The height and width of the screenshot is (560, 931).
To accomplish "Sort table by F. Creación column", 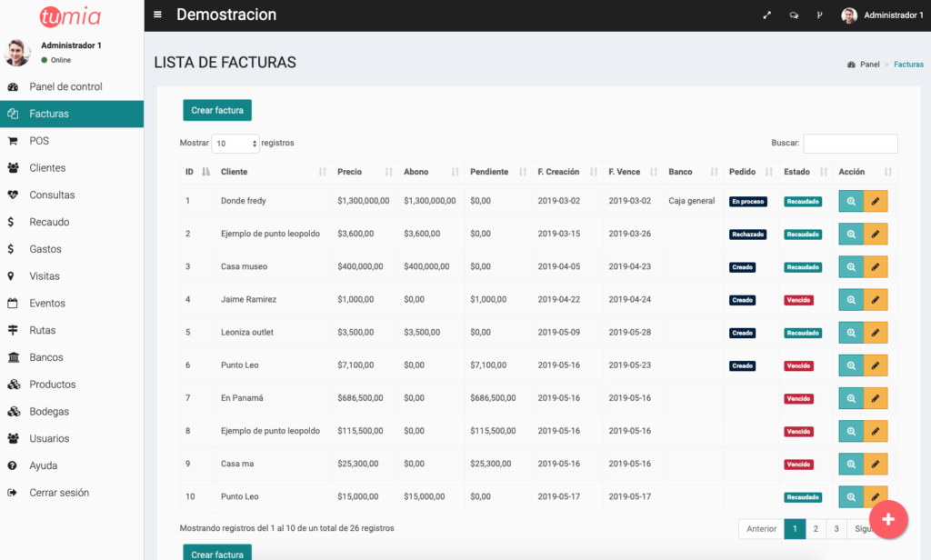I will (568, 172).
